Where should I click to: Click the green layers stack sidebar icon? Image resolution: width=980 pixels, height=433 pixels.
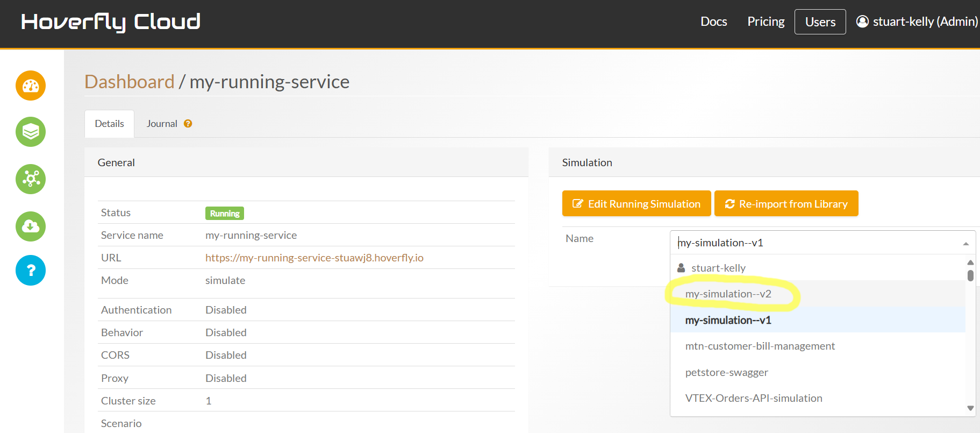pos(31,132)
